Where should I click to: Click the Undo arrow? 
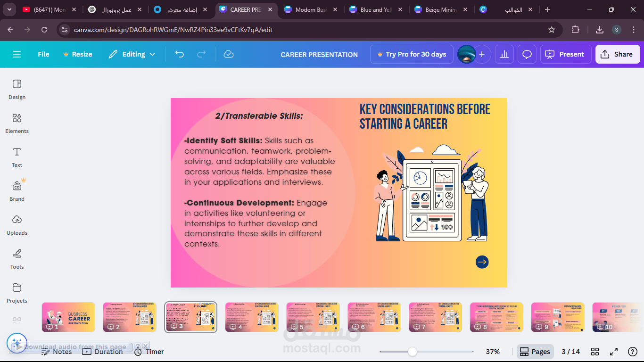point(180,54)
